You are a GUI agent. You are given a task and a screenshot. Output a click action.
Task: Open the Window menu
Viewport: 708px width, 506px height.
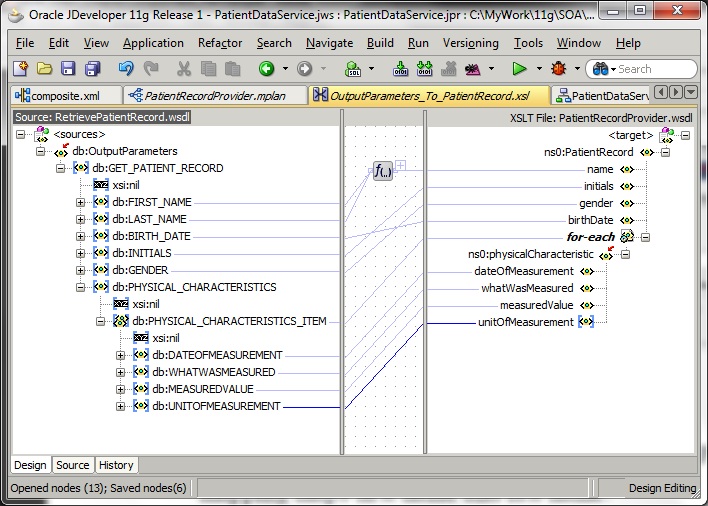click(579, 43)
